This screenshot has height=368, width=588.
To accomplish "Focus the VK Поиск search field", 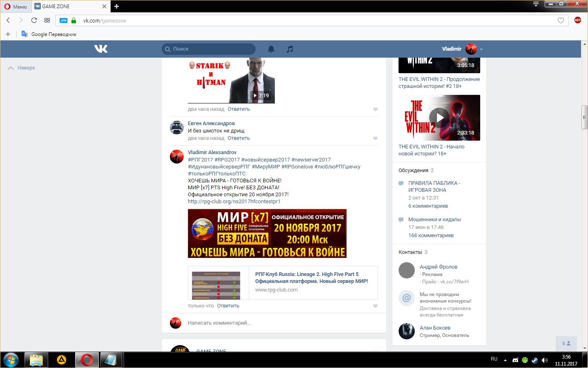I will (x=209, y=49).
